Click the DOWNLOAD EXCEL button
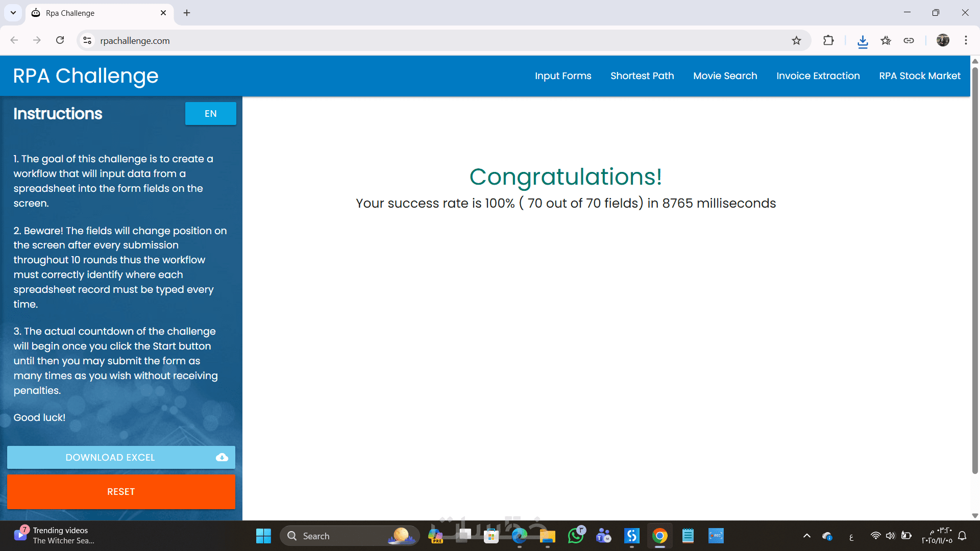 tap(121, 458)
